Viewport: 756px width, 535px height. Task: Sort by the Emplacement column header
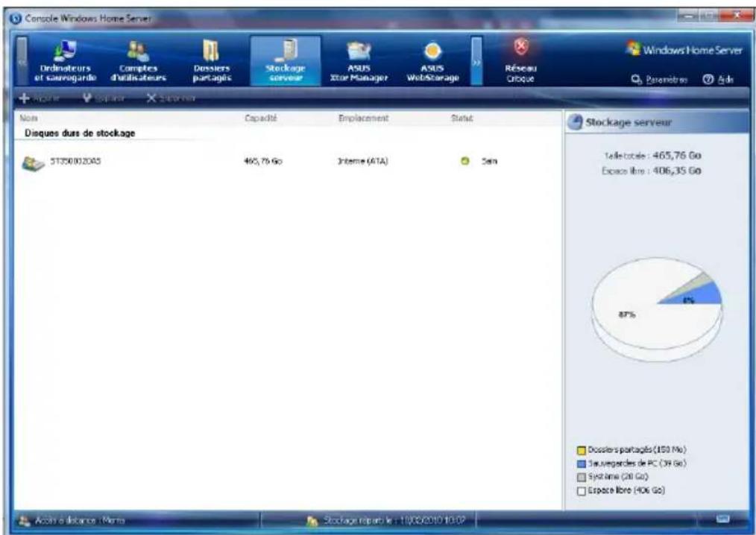point(363,118)
